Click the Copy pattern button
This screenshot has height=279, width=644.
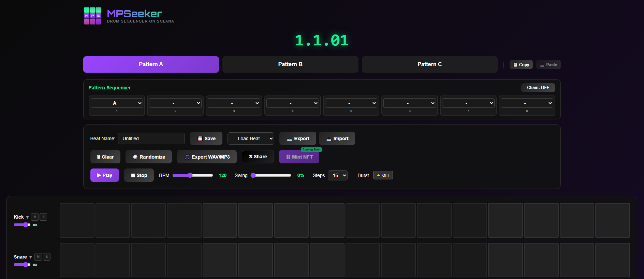[x=521, y=64]
